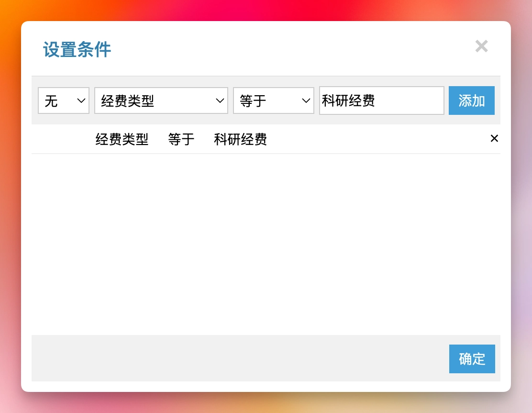Select 等于 text in condition row
The height and width of the screenshot is (413, 532).
[x=181, y=139]
